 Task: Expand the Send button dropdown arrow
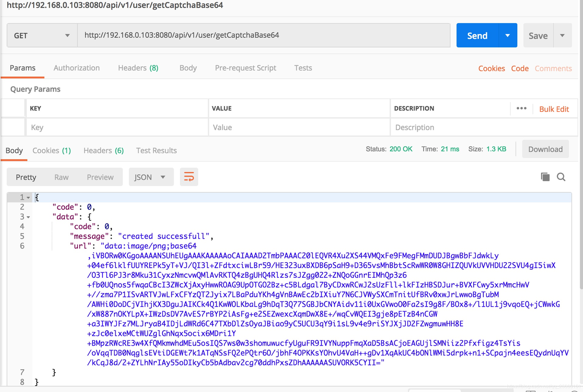pyautogui.click(x=507, y=36)
